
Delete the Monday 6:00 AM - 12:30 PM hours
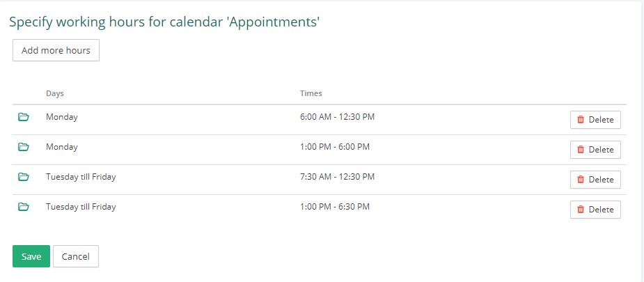tap(595, 120)
